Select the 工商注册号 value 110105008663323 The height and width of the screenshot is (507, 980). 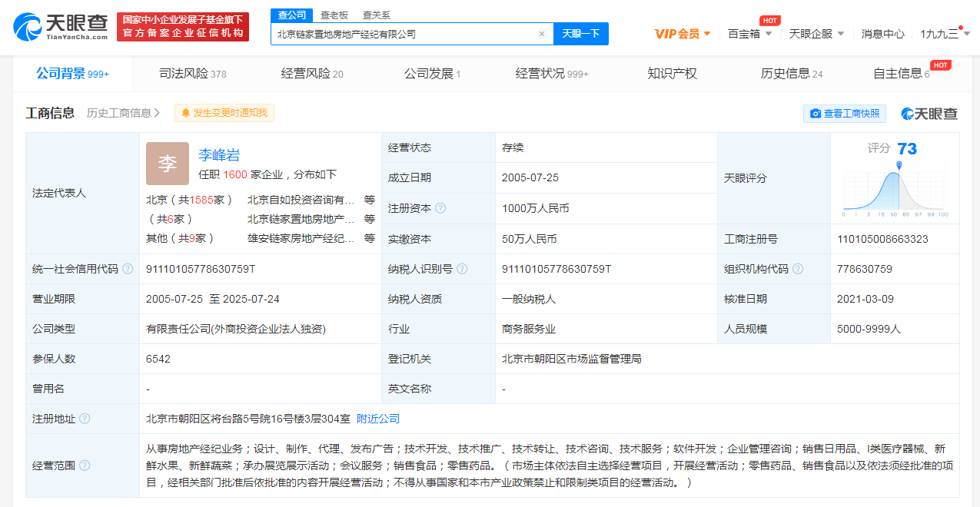tap(882, 239)
